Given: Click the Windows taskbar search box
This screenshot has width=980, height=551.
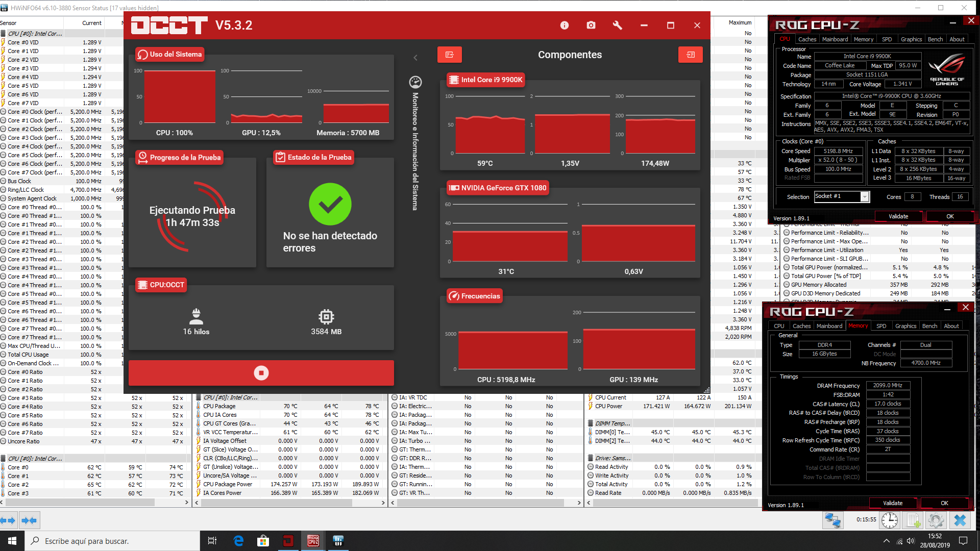Looking at the screenshot, I should [x=112, y=541].
